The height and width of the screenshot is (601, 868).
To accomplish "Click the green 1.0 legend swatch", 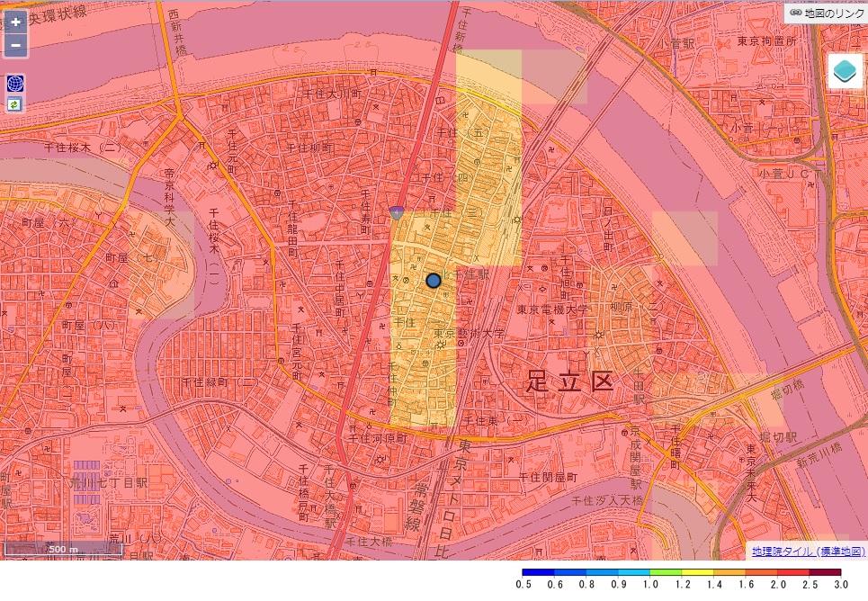I will click(x=667, y=572).
